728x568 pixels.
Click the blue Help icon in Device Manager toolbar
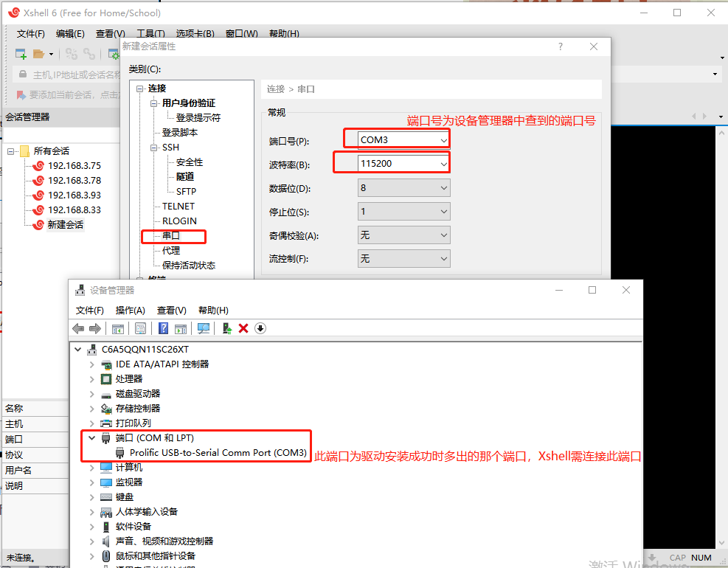(x=164, y=328)
